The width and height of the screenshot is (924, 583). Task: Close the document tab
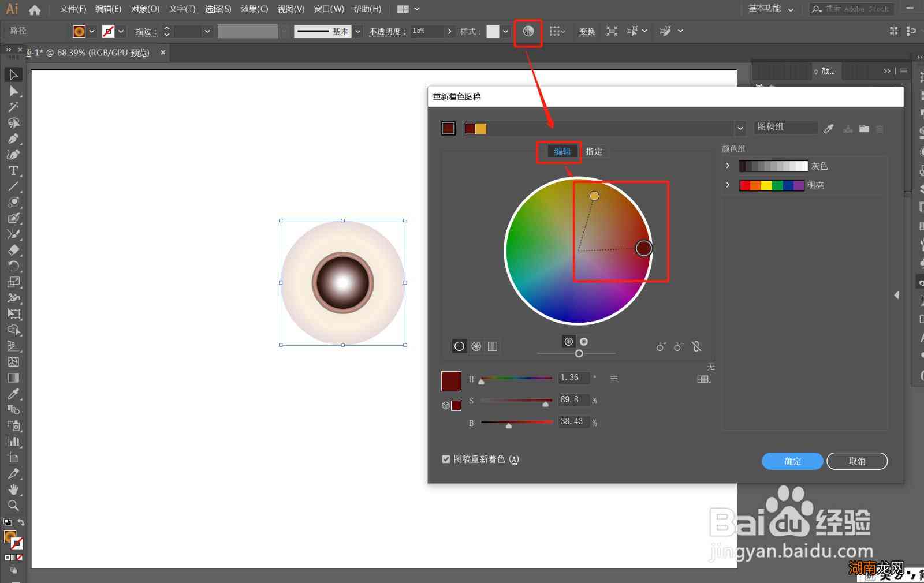[163, 53]
